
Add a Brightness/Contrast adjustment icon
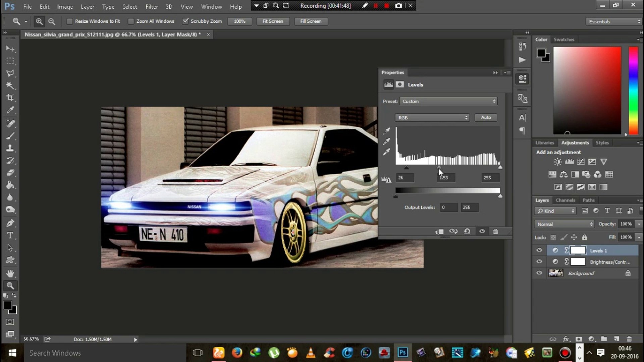(x=557, y=162)
